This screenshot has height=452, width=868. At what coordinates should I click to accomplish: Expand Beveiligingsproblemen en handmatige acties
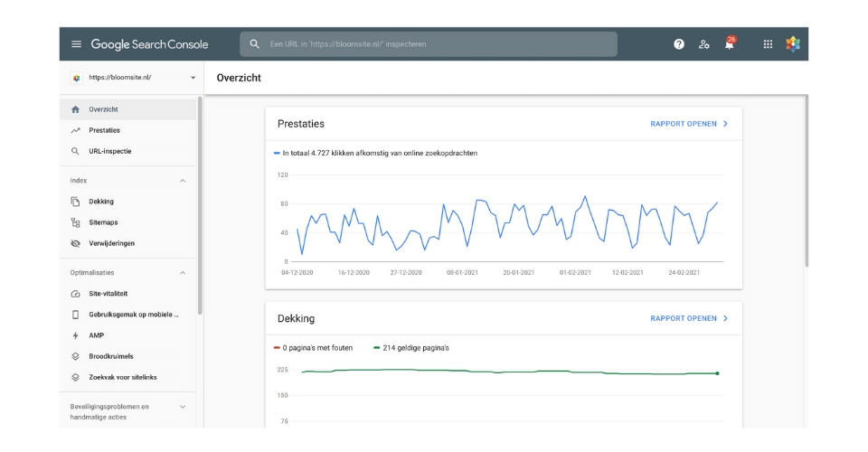(x=183, y=407)
